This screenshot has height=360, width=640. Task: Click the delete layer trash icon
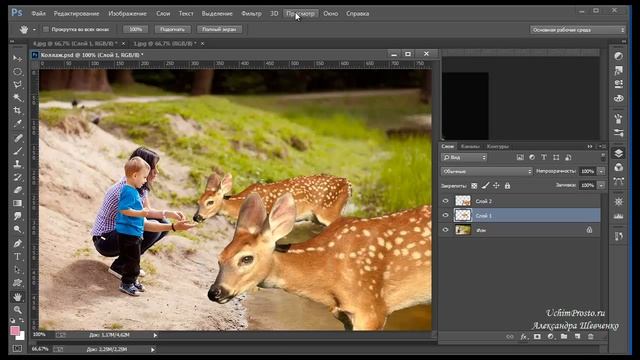[x=591, y=337]
